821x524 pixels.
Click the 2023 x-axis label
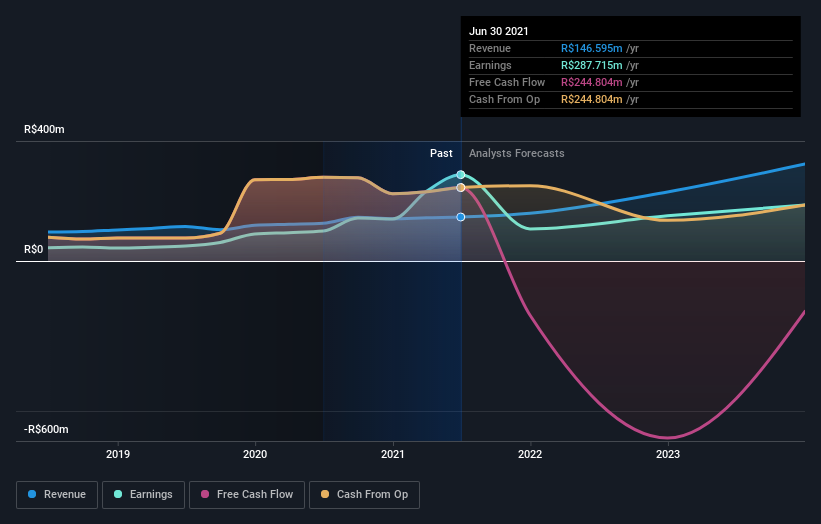point(668,454)
